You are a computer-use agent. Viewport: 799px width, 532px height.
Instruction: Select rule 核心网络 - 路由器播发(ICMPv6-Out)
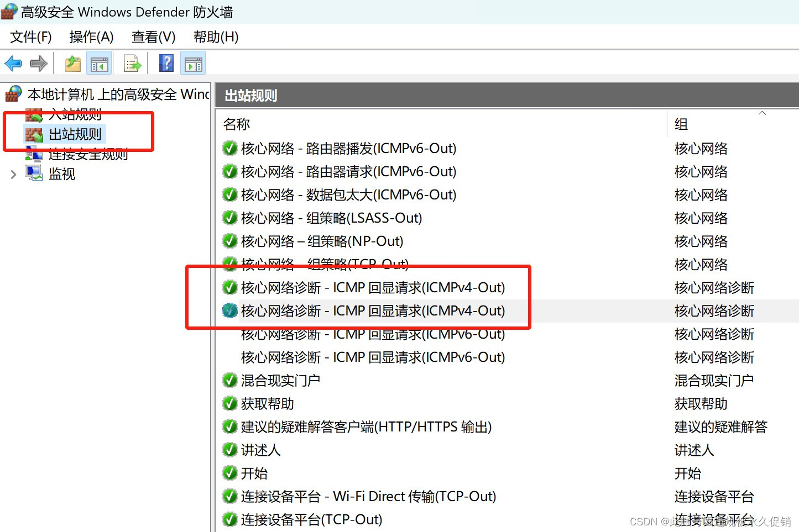[x=348, y=148]
